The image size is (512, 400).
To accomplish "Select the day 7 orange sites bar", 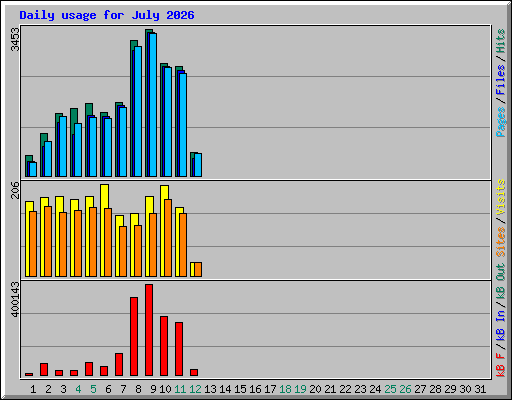I will [123, 251].
